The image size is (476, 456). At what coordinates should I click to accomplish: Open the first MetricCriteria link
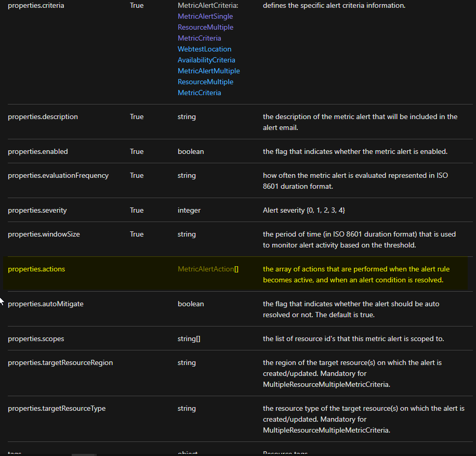tap(199, 38)
